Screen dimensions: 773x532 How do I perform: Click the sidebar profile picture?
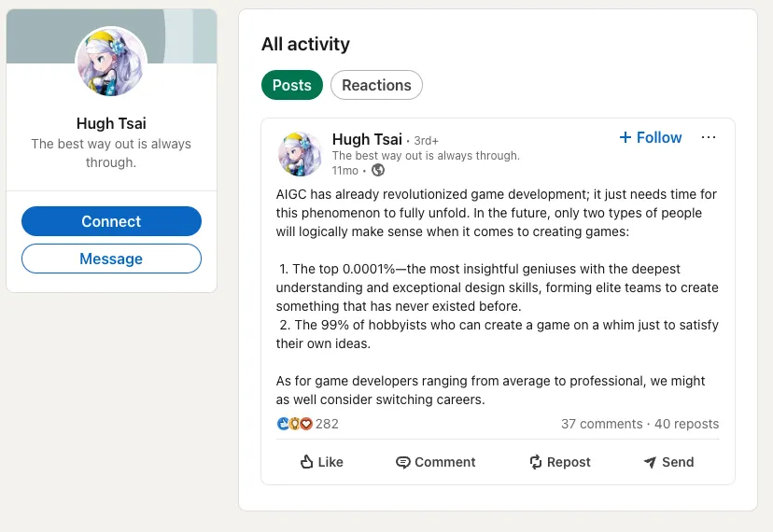point(111,62)
